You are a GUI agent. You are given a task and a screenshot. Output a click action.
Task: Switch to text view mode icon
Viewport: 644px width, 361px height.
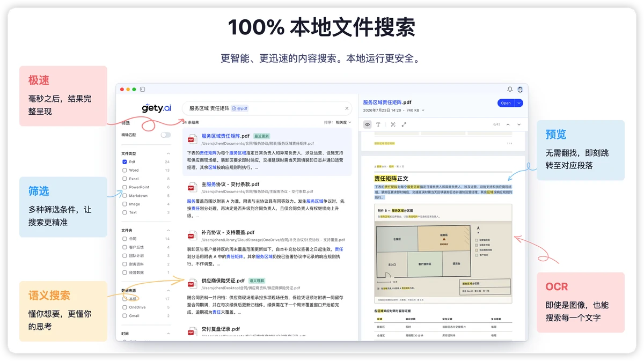[x=378, y=124]
